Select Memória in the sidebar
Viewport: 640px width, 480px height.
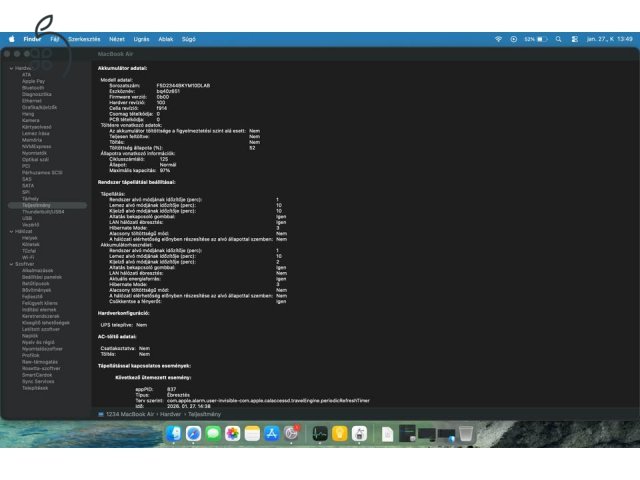(x=32, y=140)
